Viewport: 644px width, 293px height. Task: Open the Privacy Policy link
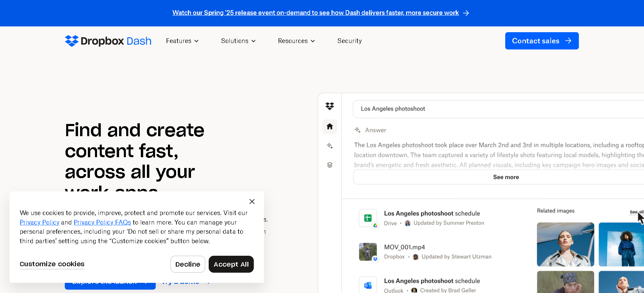click(40, 223)
